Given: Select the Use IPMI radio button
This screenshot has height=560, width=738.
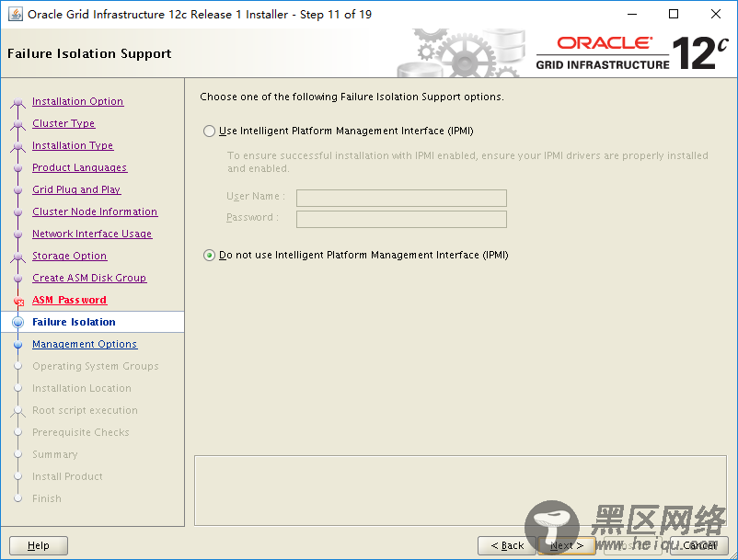Looking at the screenshot, I should [x=210, y=131].
